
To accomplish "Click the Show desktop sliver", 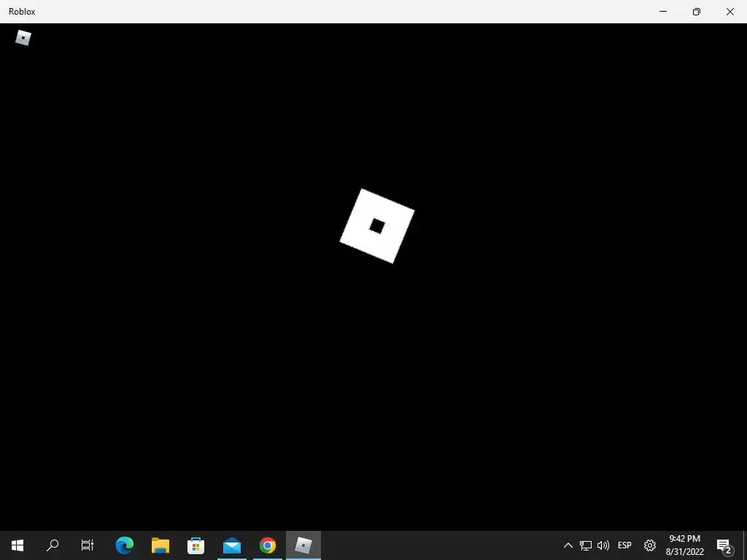I will [x=745, y=545].
